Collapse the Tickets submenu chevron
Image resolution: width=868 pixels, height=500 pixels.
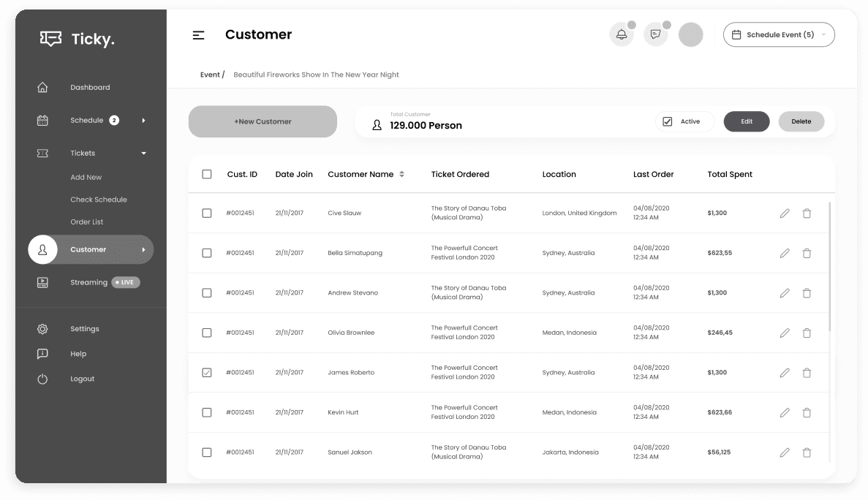coord(143,153)
